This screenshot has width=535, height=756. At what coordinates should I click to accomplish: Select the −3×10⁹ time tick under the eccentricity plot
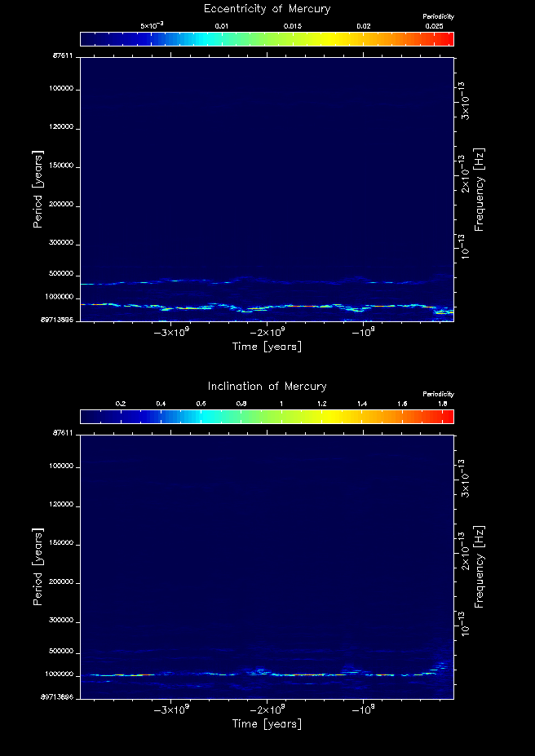(x=171, y=333)
